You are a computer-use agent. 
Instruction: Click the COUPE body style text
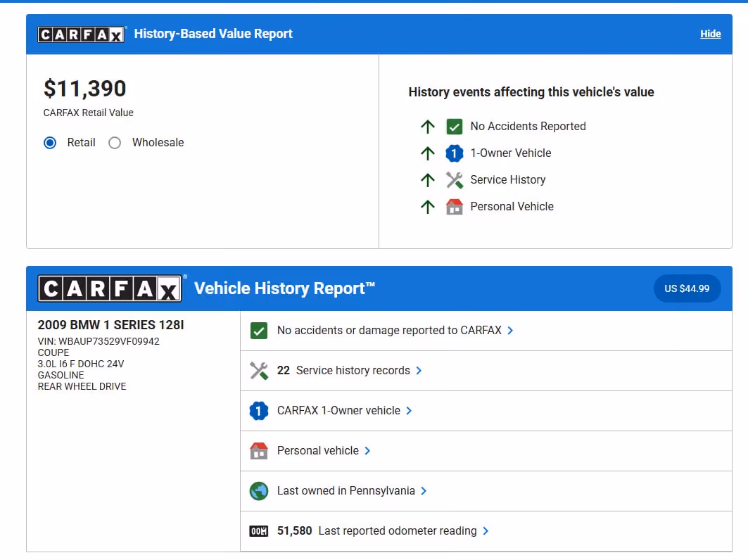coord(53,352)
